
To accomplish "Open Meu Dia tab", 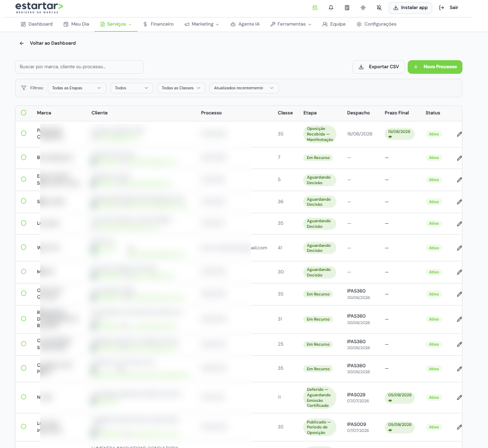I will point(76,24).
